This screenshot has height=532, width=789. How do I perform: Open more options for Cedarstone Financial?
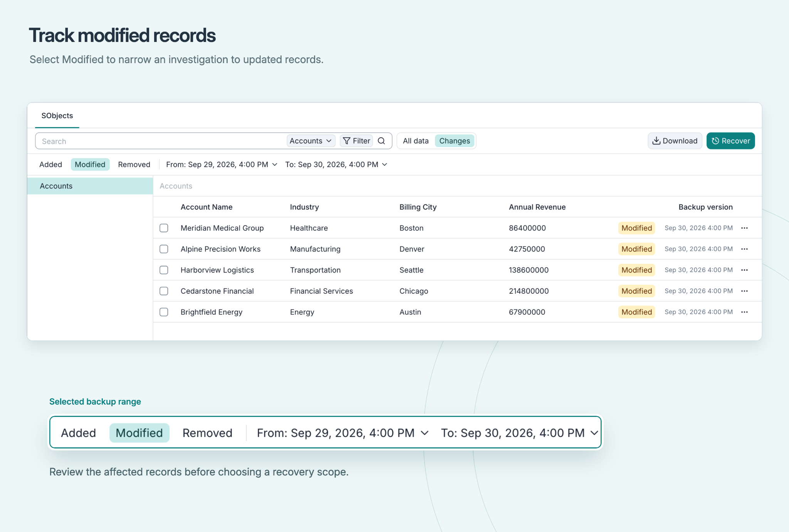pos(744,291)
